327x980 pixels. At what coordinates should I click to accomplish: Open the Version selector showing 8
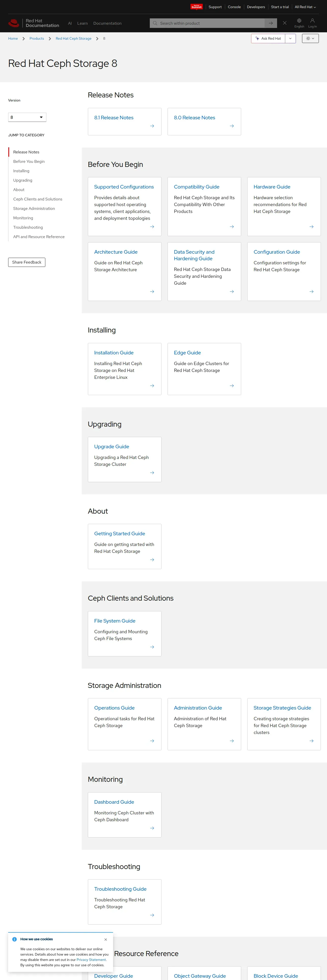click(27, 117)
